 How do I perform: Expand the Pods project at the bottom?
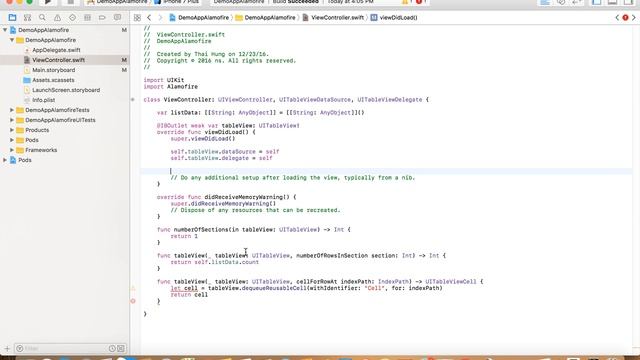5,160
